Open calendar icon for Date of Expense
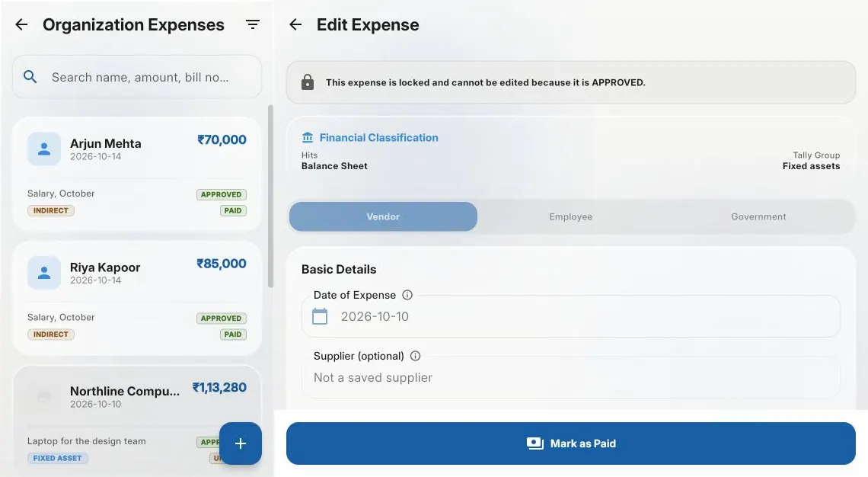868x477 pixels. pyautogui.click(x=320, y=316)
